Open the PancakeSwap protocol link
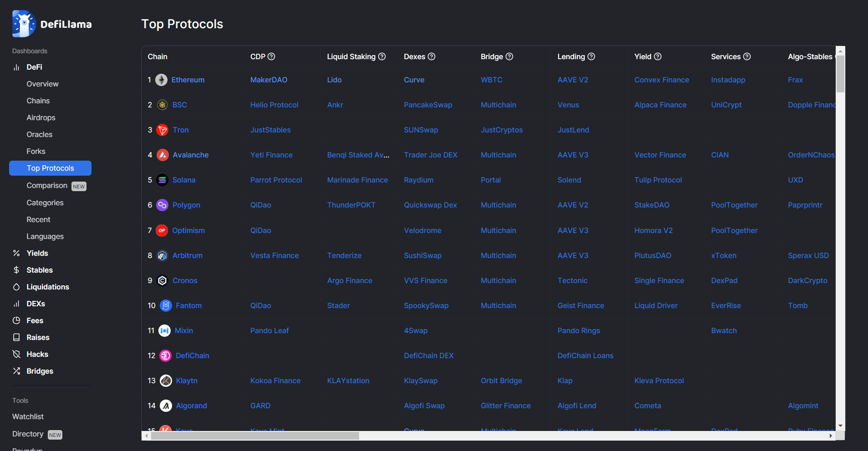Screen dimensions: 868x451 [428, 105]
